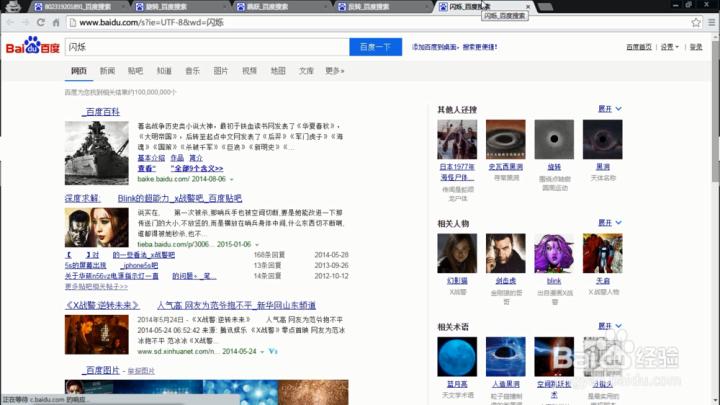Image resolution: width=720 pixels, height=405 pixels.
Task: Bookmark this page with star icon
Action: [x=696, y=22]
